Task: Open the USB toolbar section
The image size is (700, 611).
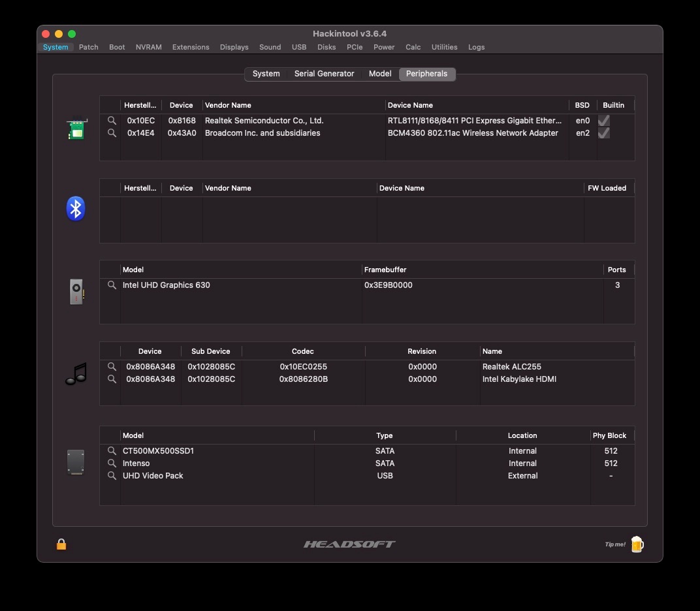Action: tap(299, 47)
